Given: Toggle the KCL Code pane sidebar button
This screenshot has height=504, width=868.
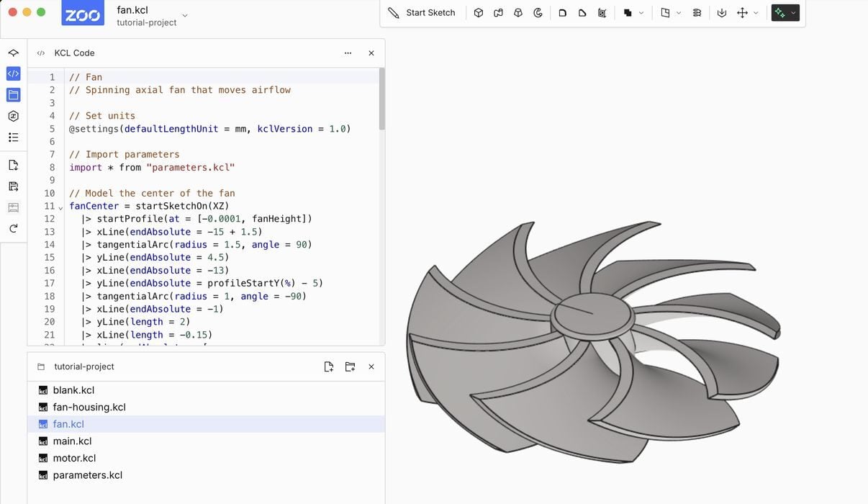Looking at the screenshot, I should pyautogui.click(x=13, y=73).
